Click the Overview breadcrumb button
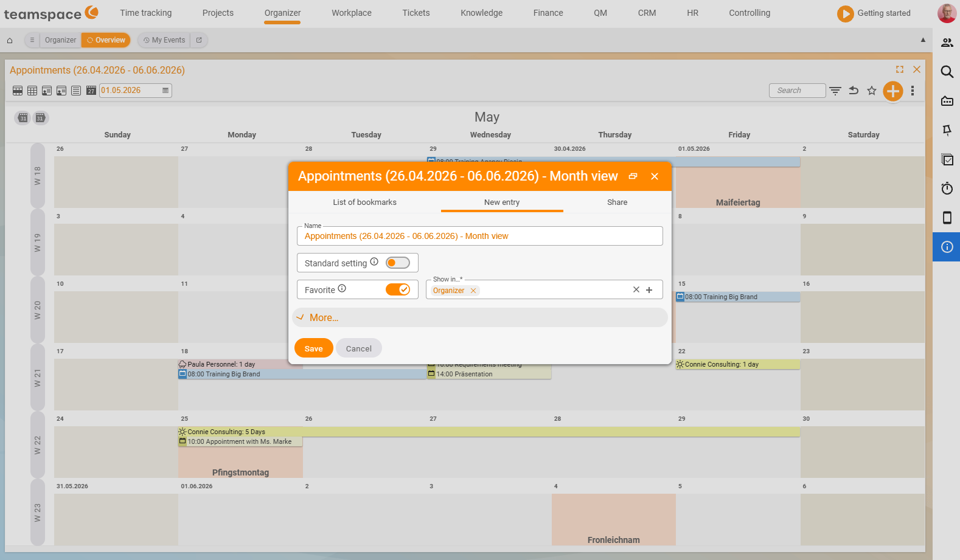 coord(106,40)
